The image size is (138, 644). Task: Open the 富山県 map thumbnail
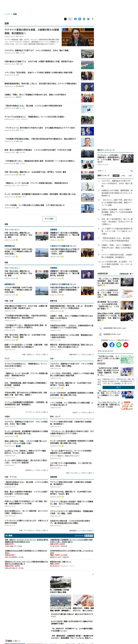[87, 109]
